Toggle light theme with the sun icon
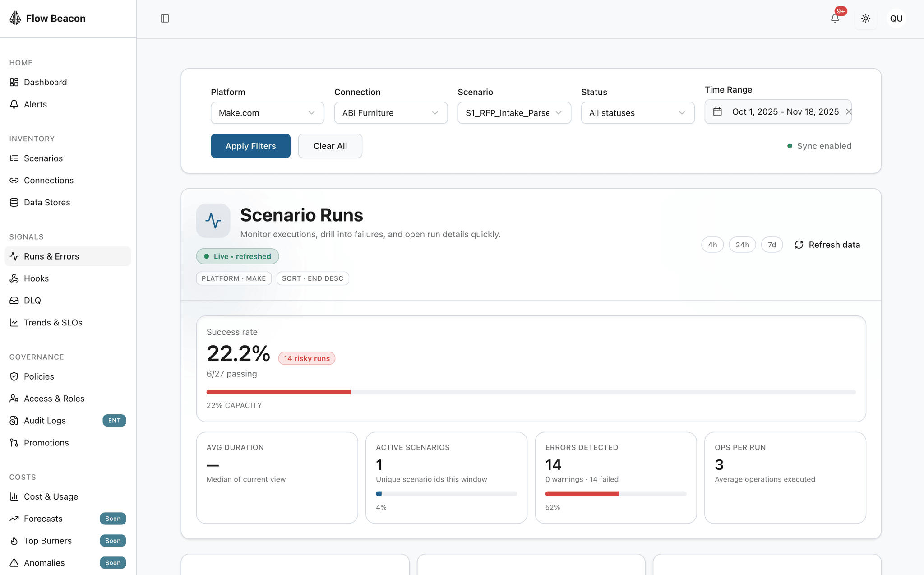 [x=866, y=18]
